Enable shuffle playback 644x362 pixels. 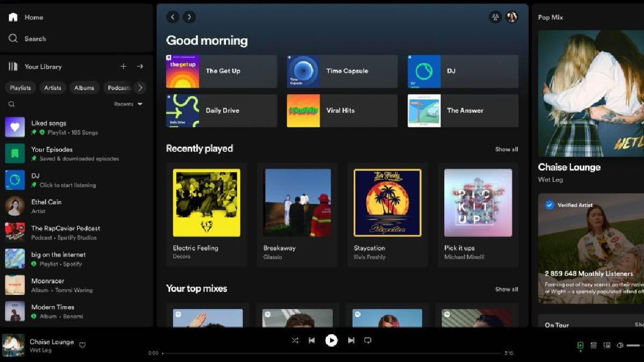pos(295,340)
